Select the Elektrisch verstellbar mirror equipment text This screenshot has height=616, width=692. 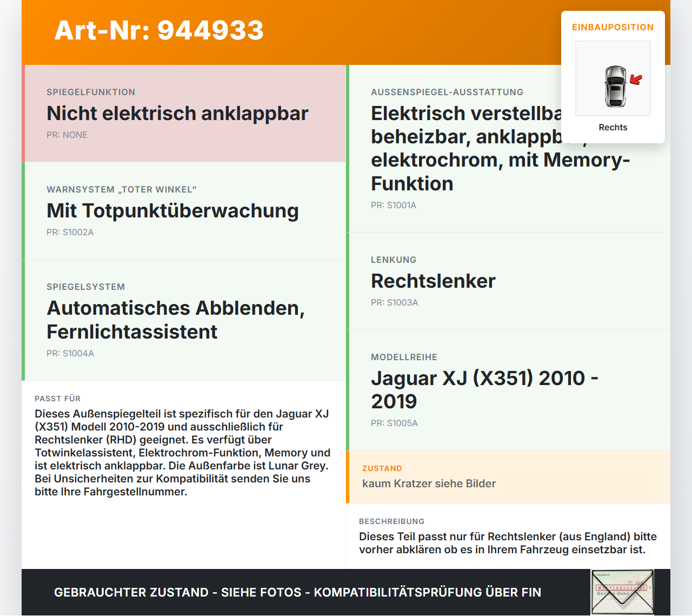[501, 148]
